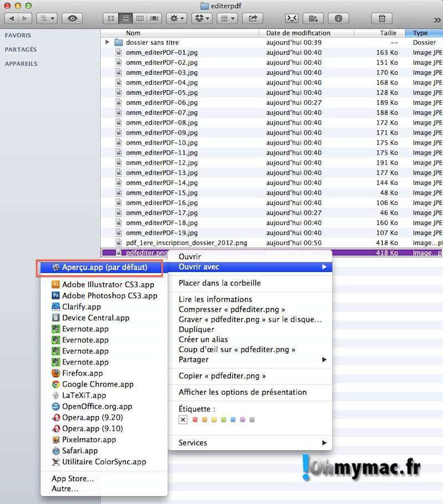The image size is (443, 504).
Task: Click the Clarify.app icon
Action: click(55, 306)
